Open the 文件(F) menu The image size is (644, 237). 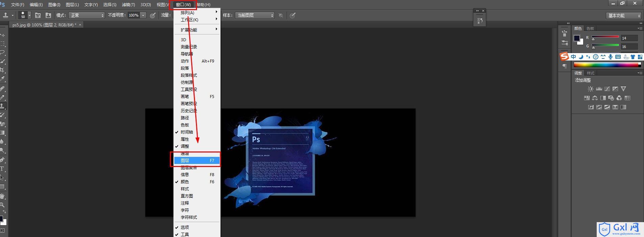tap(18, 5)
